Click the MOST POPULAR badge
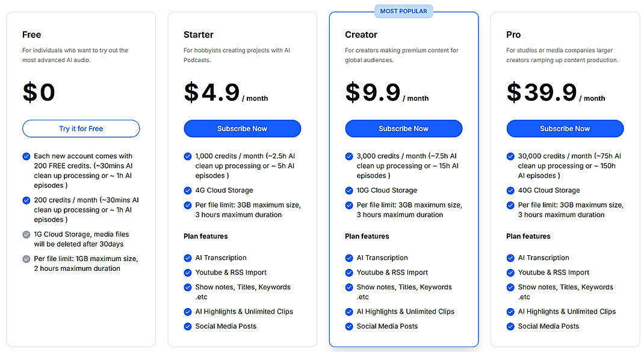The height and width of the screenshot is (352, 644). (403, 11)
